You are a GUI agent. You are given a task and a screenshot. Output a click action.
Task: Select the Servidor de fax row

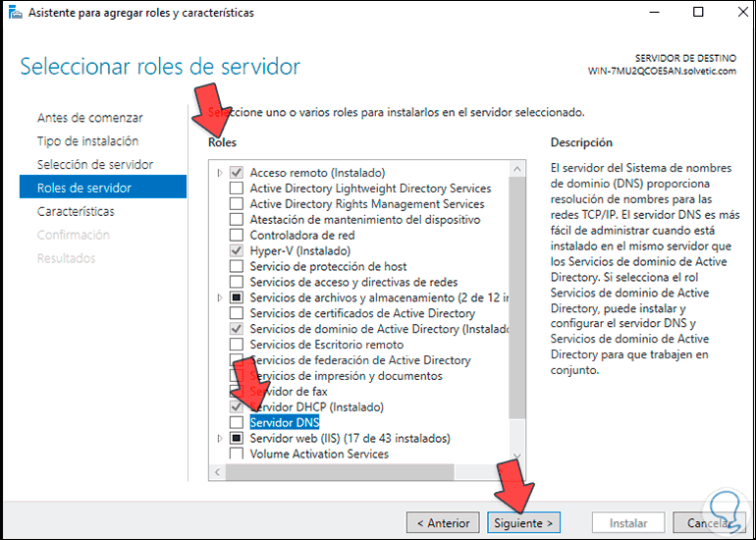point(289,391)
